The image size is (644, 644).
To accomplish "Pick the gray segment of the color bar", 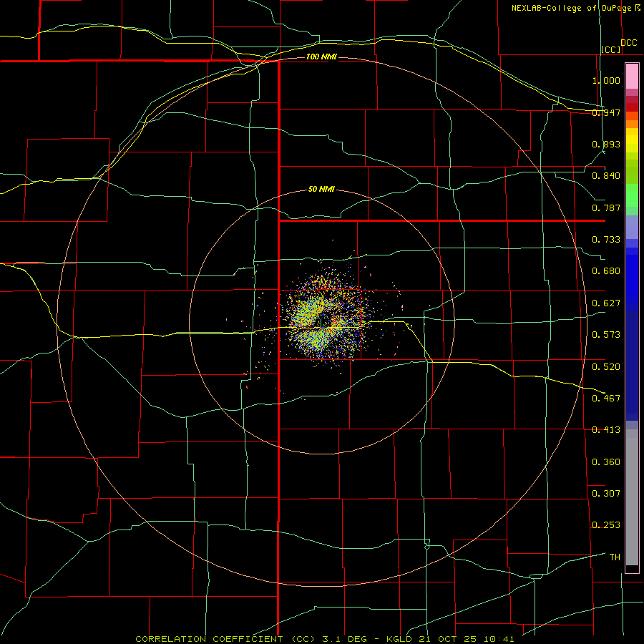I will (632, 497).
